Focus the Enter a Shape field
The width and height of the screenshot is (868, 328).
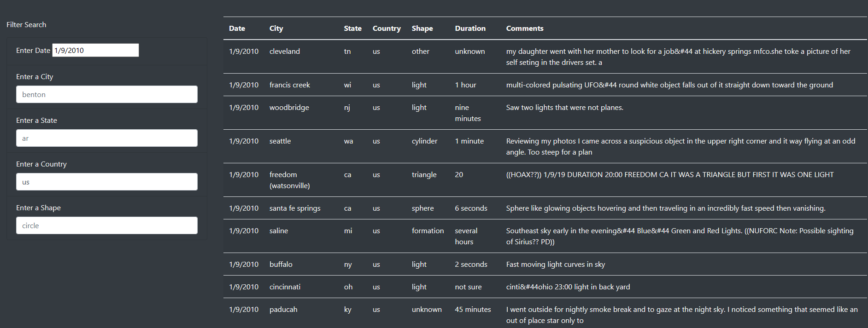click(x=107, y=225)
